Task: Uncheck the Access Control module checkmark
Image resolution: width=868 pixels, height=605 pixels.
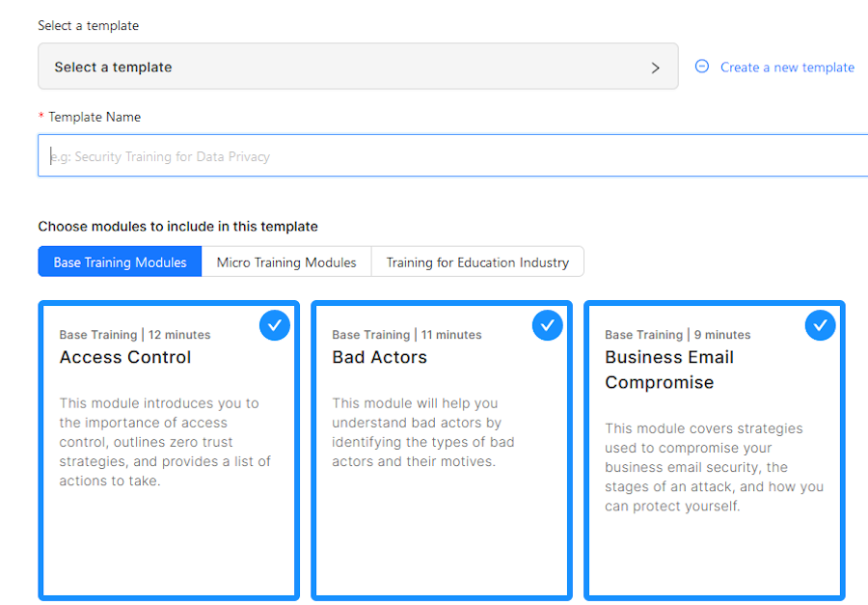Action: coord(275,325)
